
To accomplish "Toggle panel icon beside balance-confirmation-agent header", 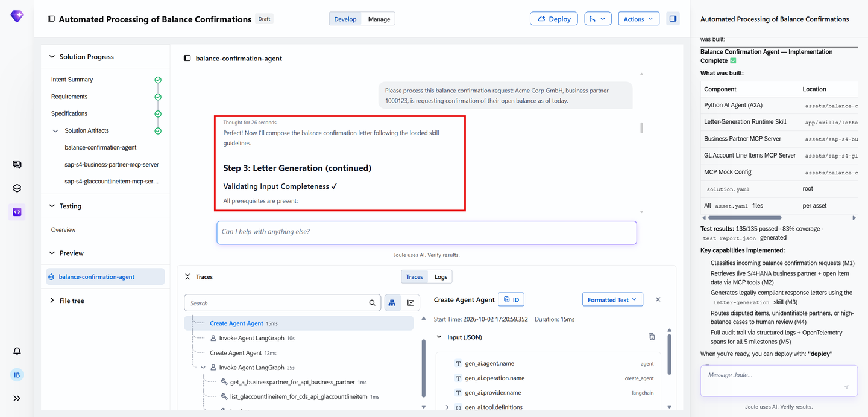I will (187, 59).
